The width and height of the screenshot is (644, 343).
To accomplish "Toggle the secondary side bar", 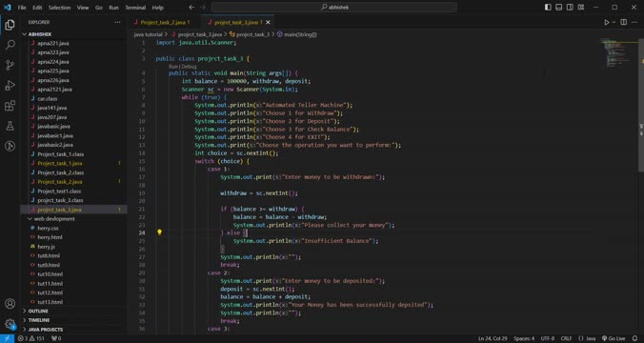I will (570, 8).
